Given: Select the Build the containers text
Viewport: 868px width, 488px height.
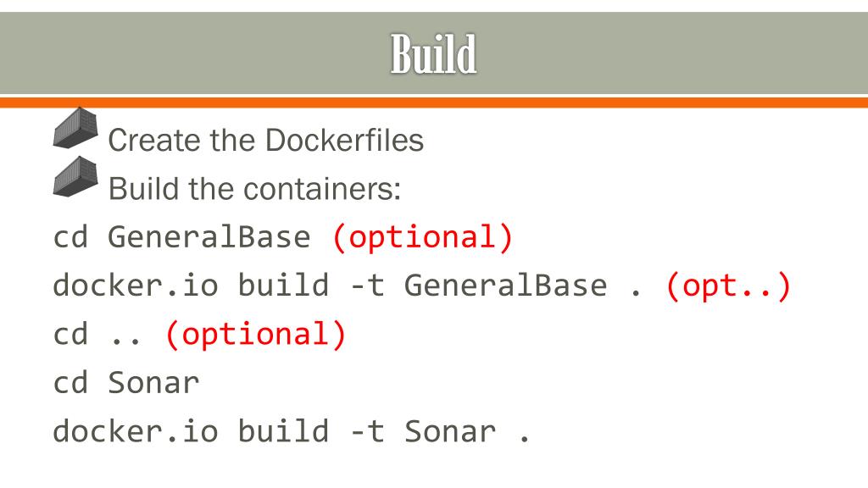Looking at the screenshot, I should 254,189.
